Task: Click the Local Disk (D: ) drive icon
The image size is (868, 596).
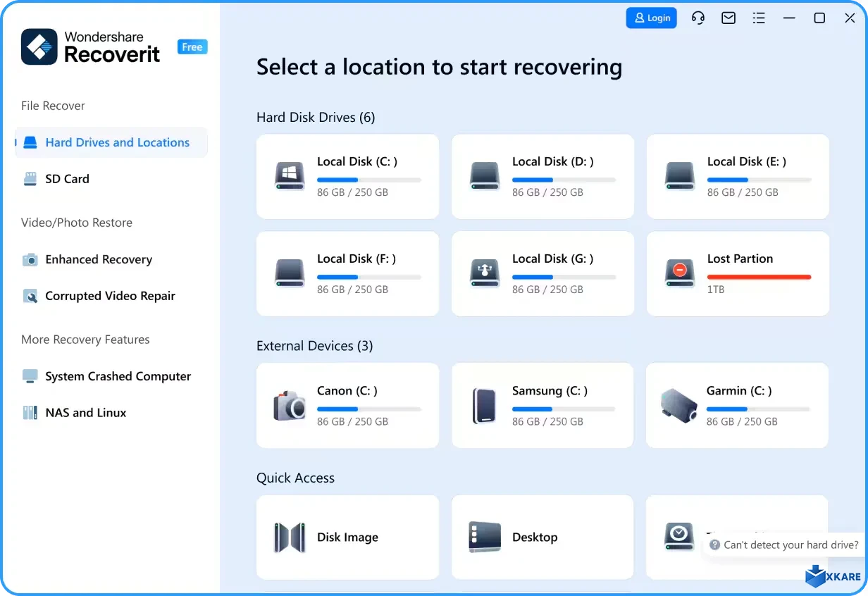Action: (x=485, y=176)
